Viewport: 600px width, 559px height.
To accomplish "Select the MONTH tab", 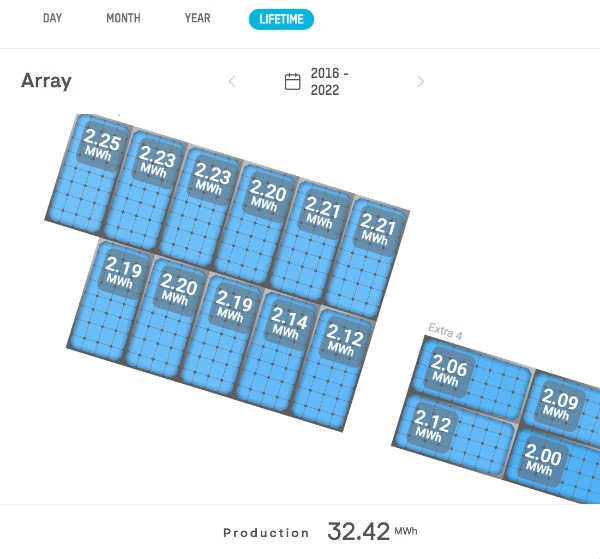I will coord(123,18).
